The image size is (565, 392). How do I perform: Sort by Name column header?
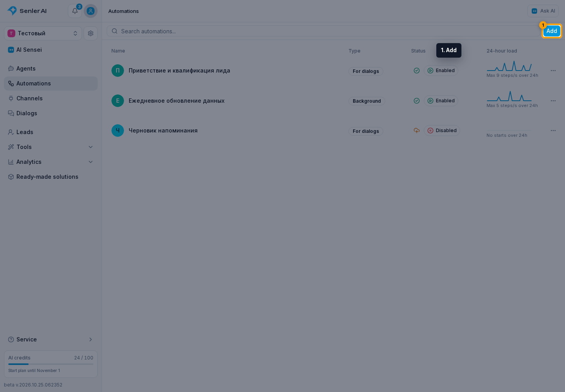pos(118,51)
